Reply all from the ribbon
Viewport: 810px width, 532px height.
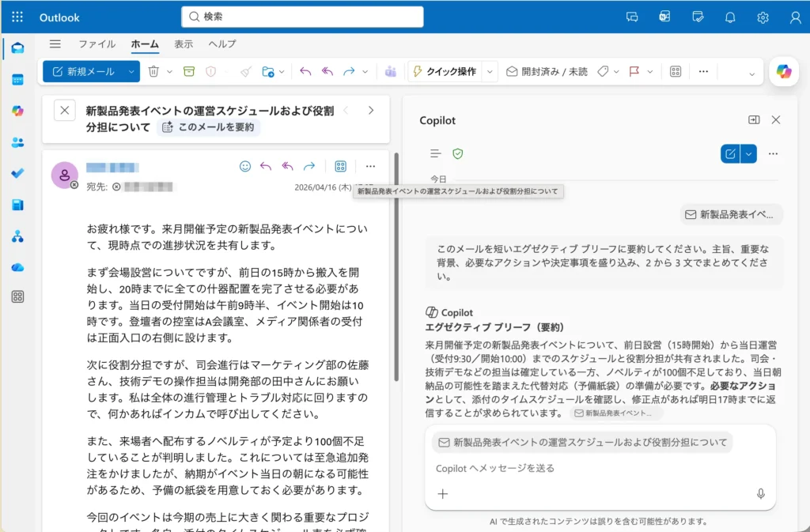[x=327, y=71]
